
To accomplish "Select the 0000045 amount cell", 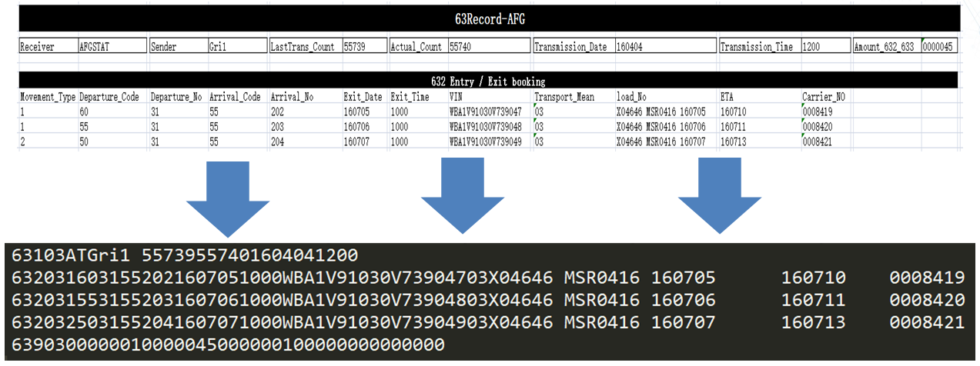I will [x=939, y=46].
